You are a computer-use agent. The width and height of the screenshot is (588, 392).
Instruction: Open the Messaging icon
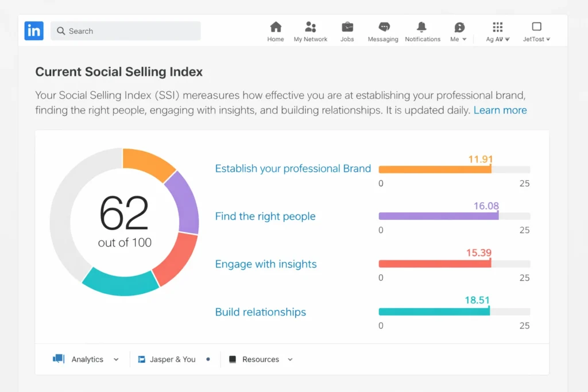(x=382, y=27)
